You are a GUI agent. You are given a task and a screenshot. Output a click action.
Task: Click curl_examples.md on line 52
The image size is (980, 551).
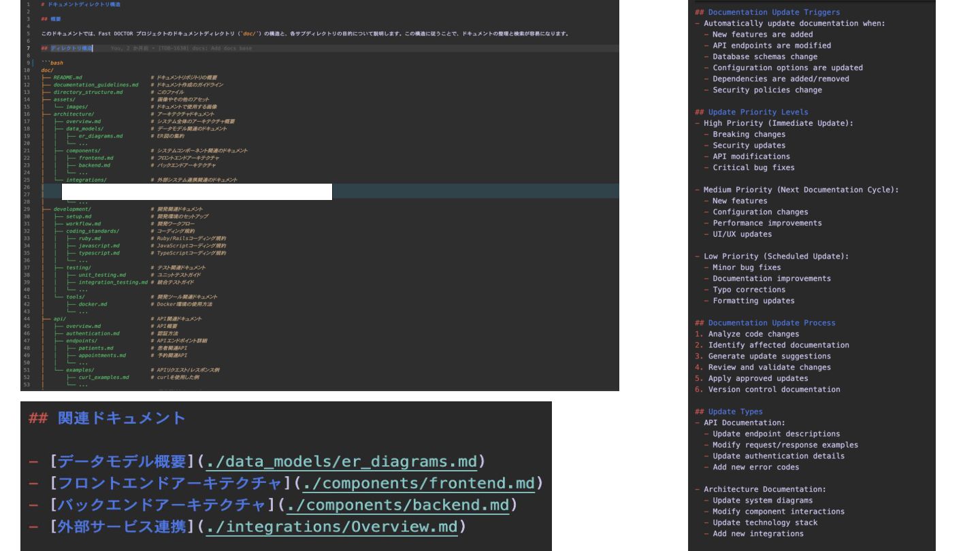click(x=104, y=378)
